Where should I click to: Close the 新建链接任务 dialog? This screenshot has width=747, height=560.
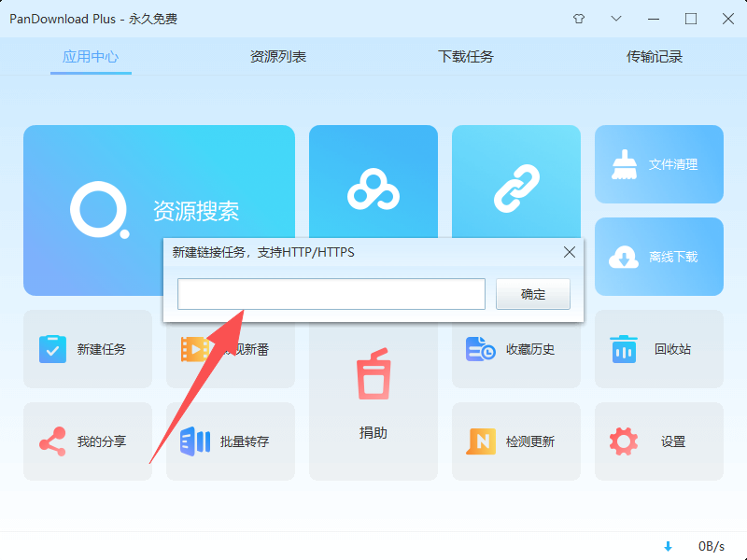click(x=570, y=252)
